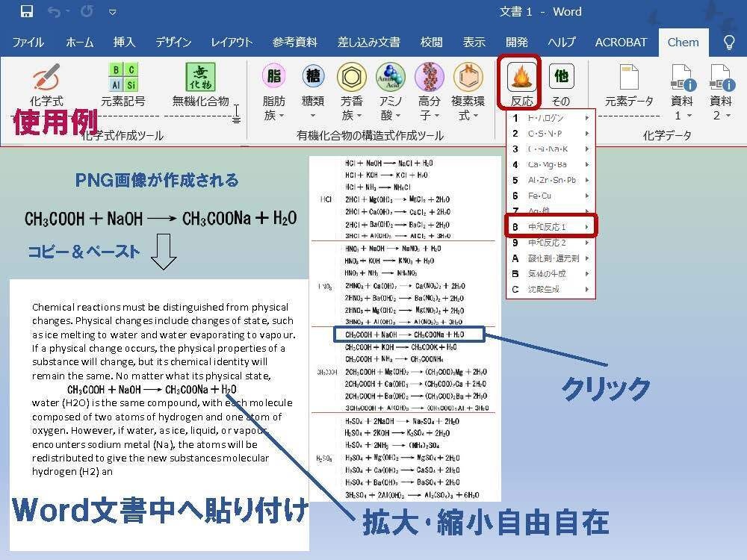Image resolution: width=747 pixels, height=560 pixels.
Task: Select reaction HCl + NH3 → NH4Cl
Action: coord(378,187)
